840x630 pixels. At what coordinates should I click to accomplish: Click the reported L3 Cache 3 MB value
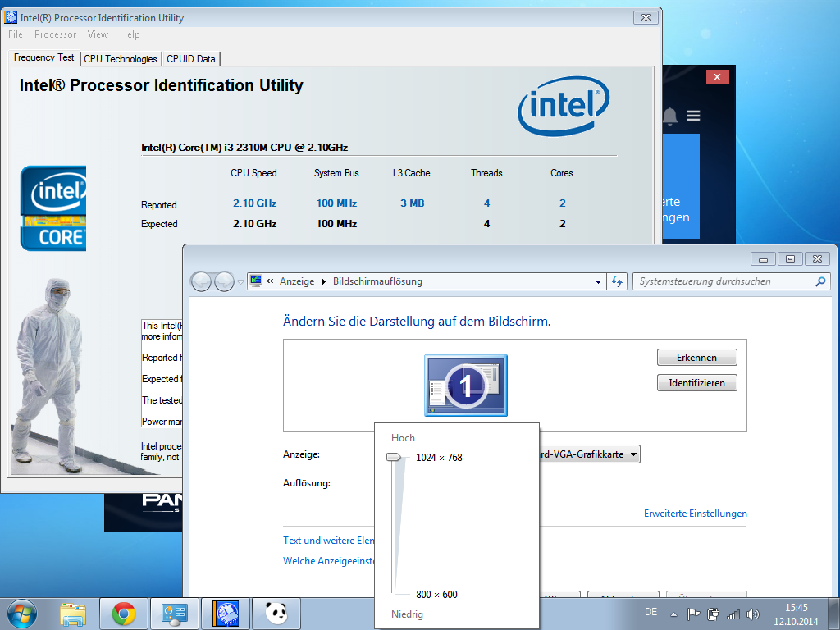[413, 203]
